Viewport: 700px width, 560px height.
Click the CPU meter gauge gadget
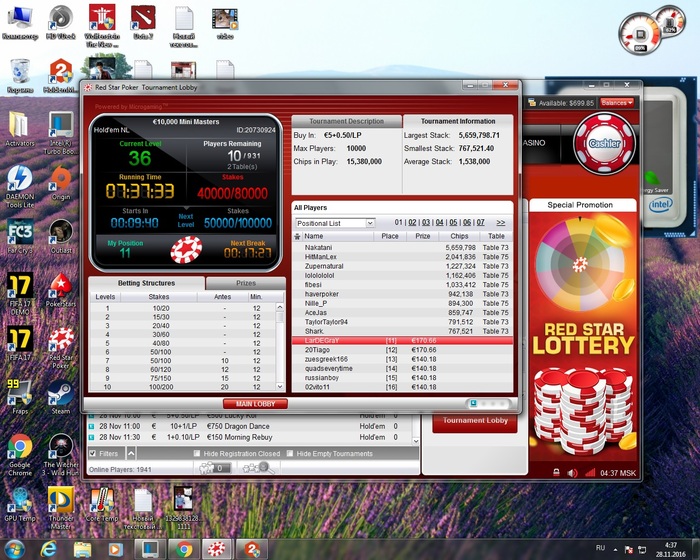(x=640, y=34)
